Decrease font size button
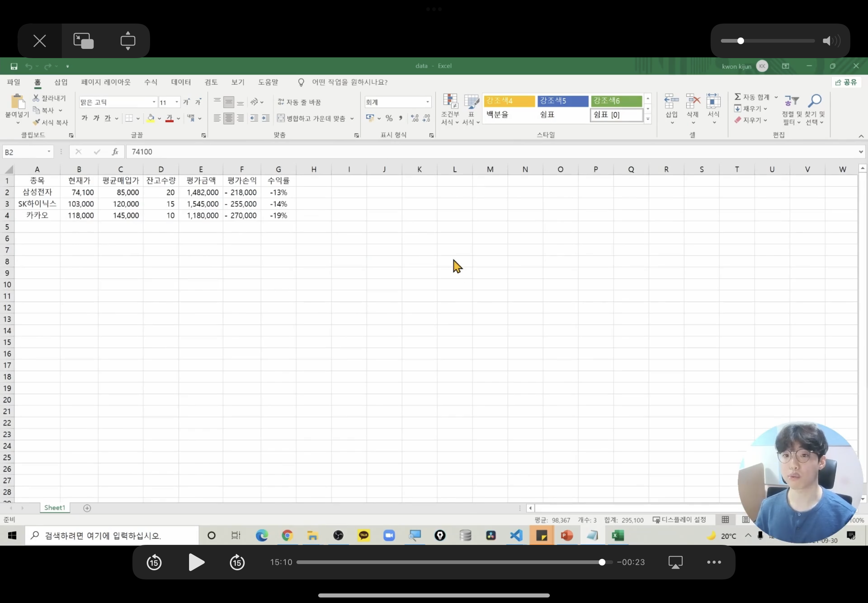This screenshot has width=868, height=603. point(198,102)
